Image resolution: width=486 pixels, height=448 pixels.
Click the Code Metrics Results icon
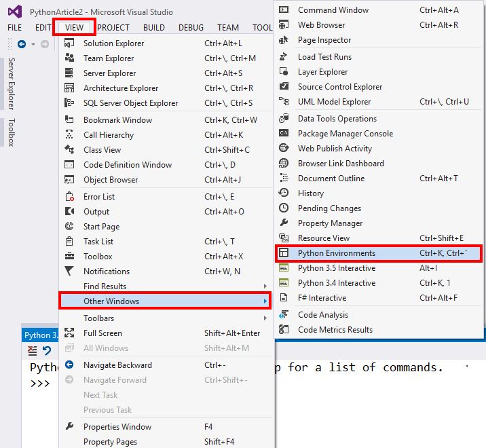pos(284,330)
